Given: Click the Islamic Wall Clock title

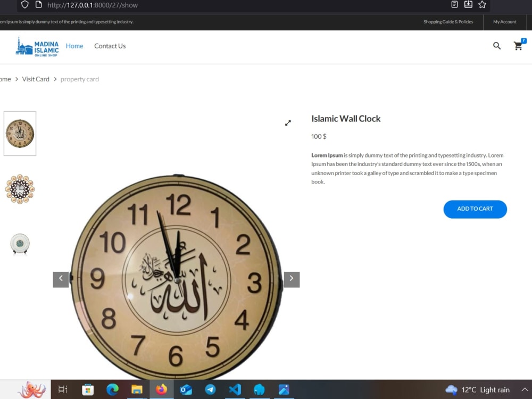Looking at the screenshot, I should 346,119.
